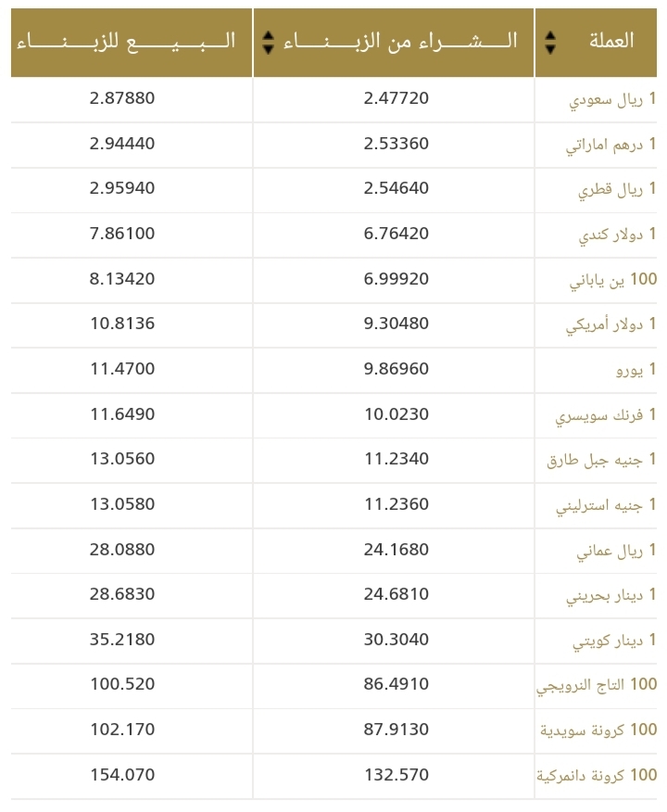Open the 1 ريال سعودي currency link
Viewport: 667px width, 812px height.
(x=612, y=99)
